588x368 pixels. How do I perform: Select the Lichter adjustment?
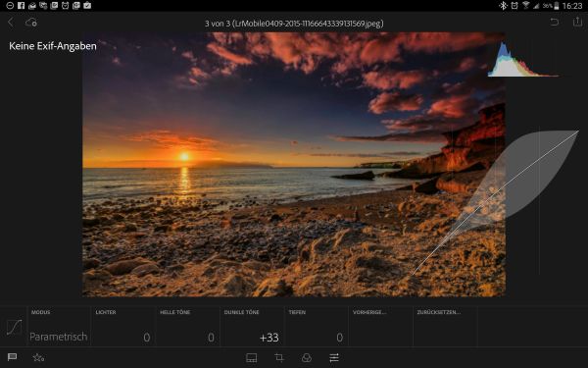[x=122, y=327]
